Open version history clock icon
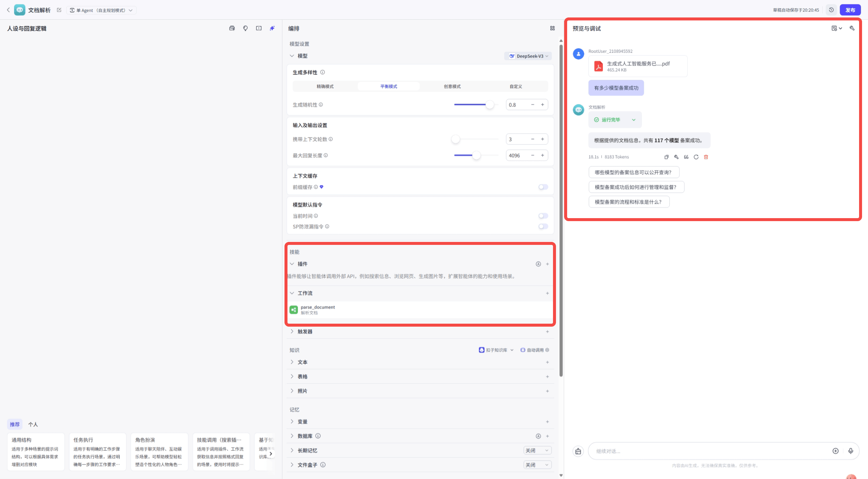Image resolution: width=868 pixels, height=479 pixels. pos(831,10)
